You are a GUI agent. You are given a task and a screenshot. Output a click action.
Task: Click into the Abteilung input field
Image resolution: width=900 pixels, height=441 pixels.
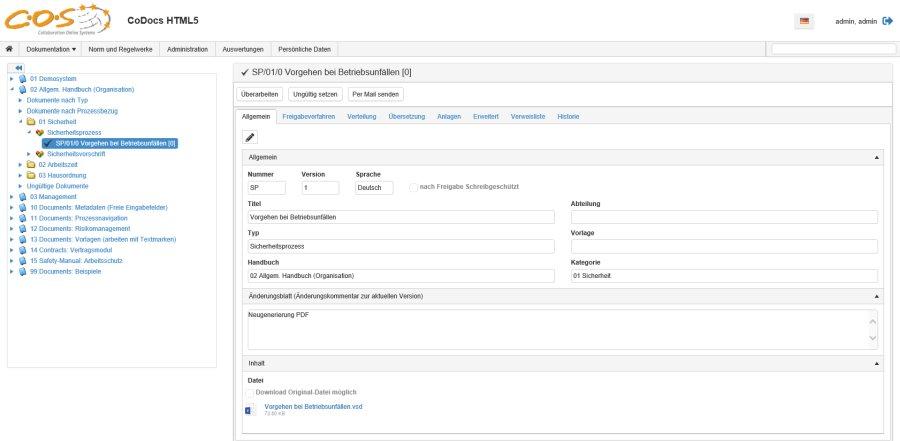click(723, 217)
